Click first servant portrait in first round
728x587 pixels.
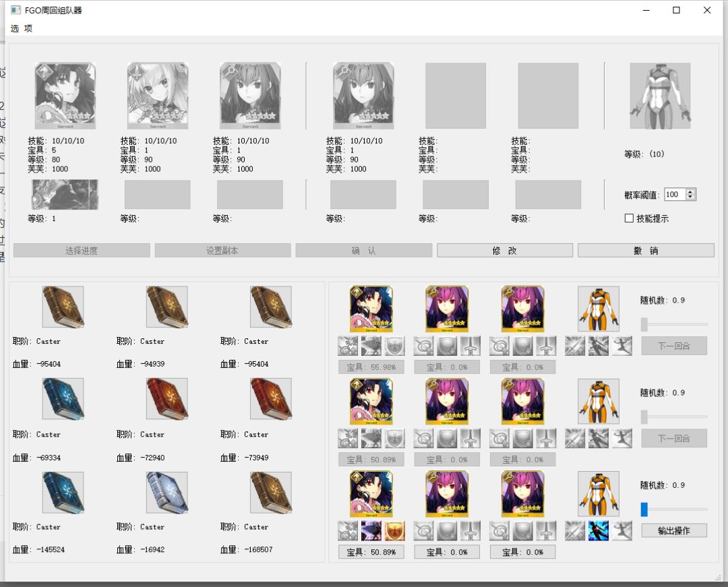(x=371, y=309)
